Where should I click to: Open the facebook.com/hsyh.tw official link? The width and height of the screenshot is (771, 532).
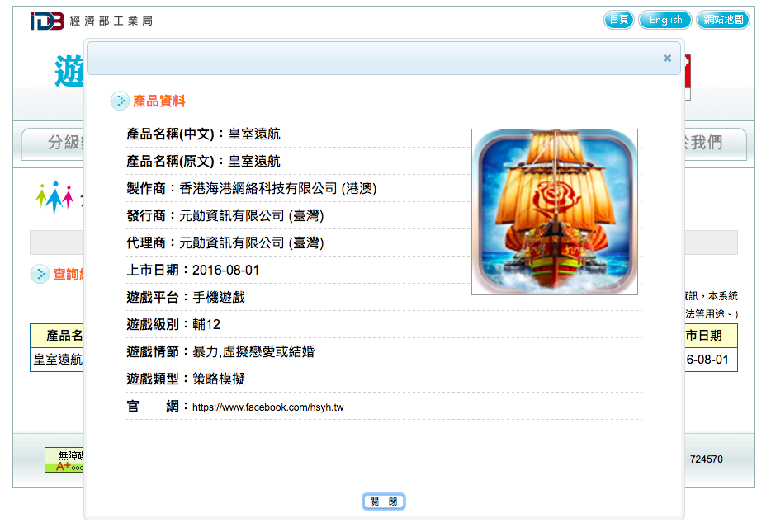coord(268,407)
